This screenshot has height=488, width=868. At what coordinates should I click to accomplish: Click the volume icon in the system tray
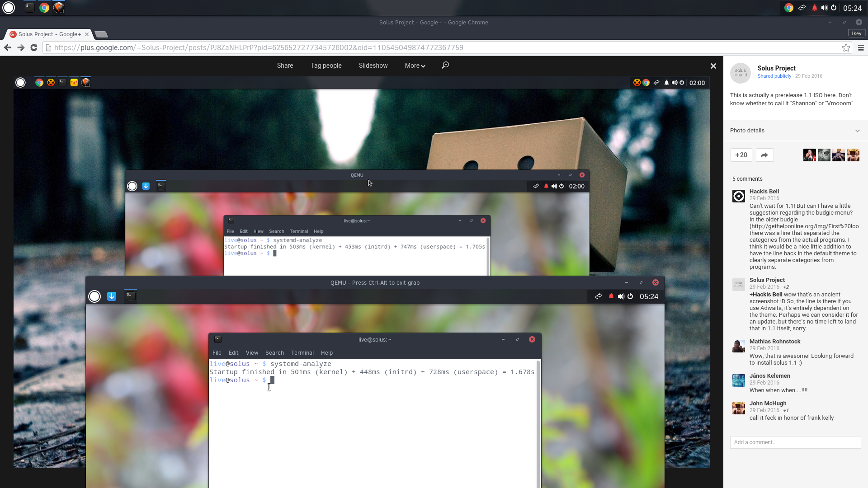pyautogui.click(x=824, y=8)
